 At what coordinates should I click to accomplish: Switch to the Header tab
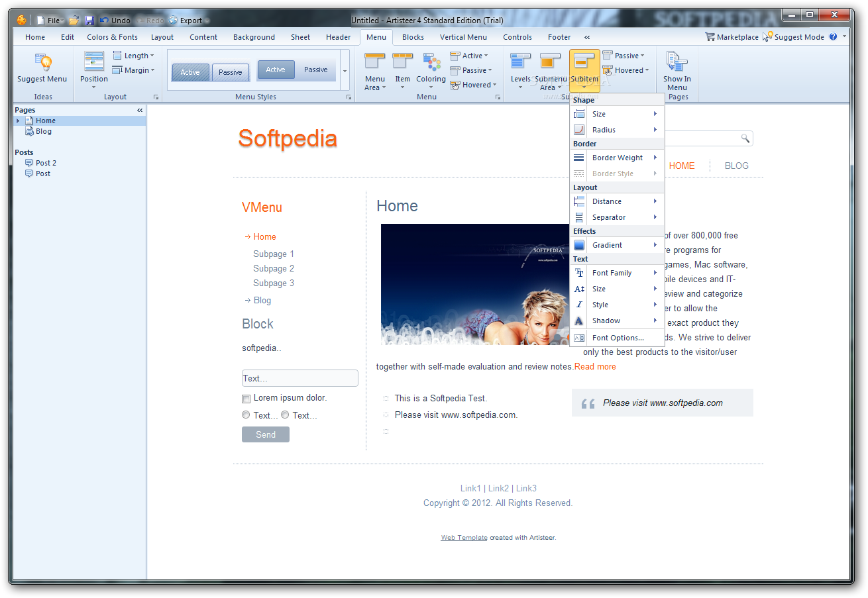[339, 37]
